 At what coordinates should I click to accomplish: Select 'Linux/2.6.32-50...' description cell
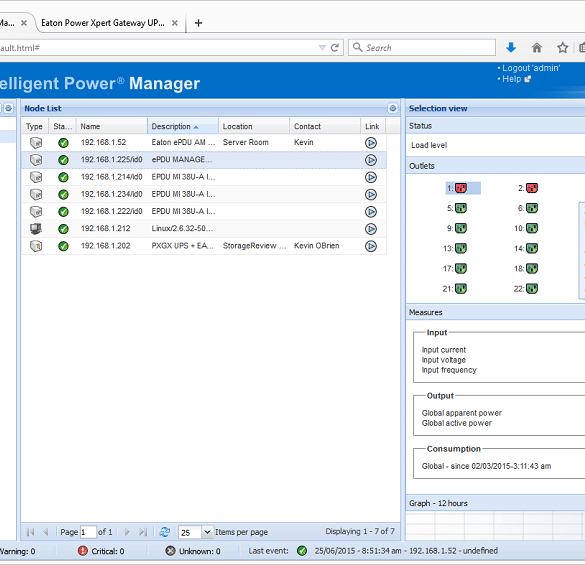(182, 228)
